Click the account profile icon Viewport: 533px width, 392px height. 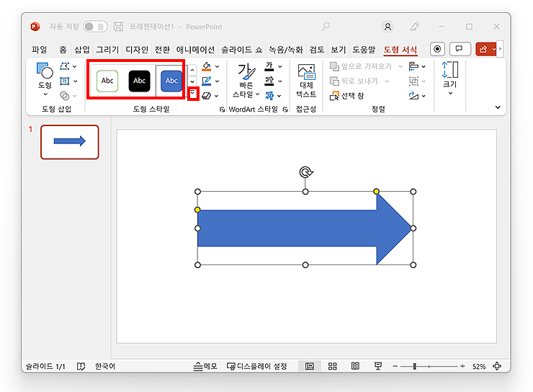[388, 27]
